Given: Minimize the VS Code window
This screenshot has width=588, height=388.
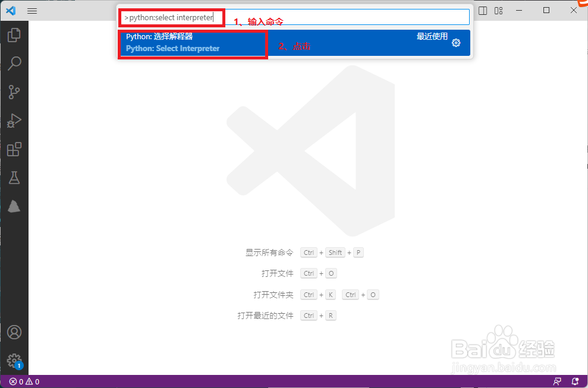Looking at the screenshot, I should pos(519,11).
